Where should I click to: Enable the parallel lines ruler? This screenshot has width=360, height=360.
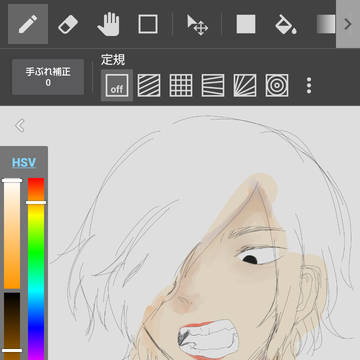click(x=149, y=85)
